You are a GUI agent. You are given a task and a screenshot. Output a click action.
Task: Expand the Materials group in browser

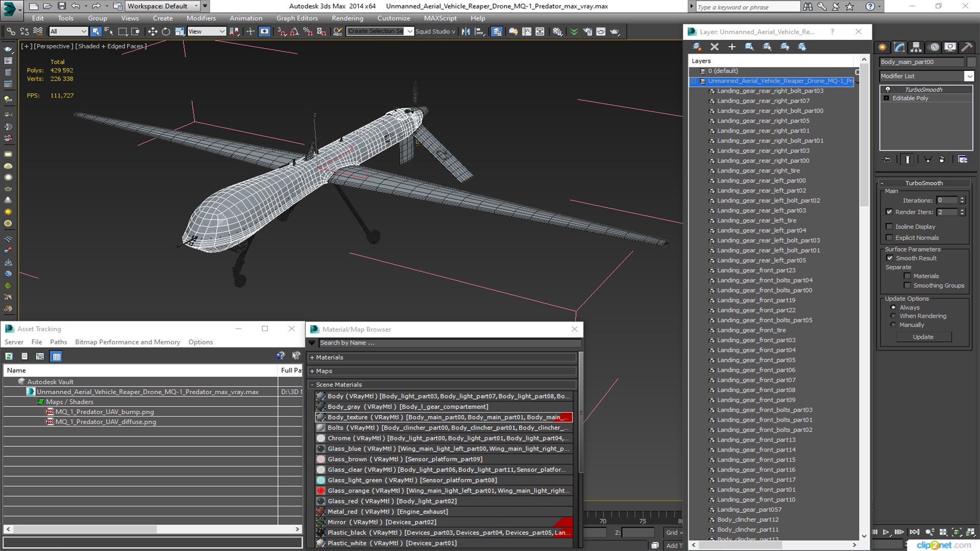(312, 358)
